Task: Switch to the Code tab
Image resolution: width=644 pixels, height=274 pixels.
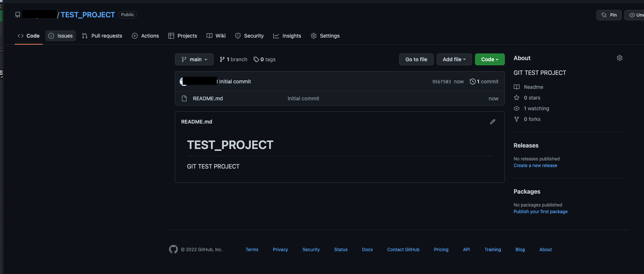Action: pyautogui.click(x=29, y=36)
